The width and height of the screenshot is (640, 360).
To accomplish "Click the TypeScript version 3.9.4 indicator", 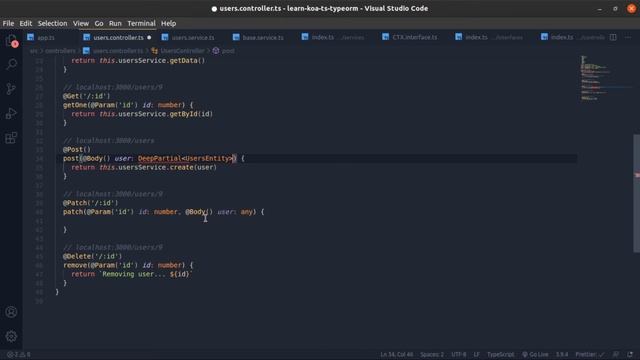I will (562, 354).
